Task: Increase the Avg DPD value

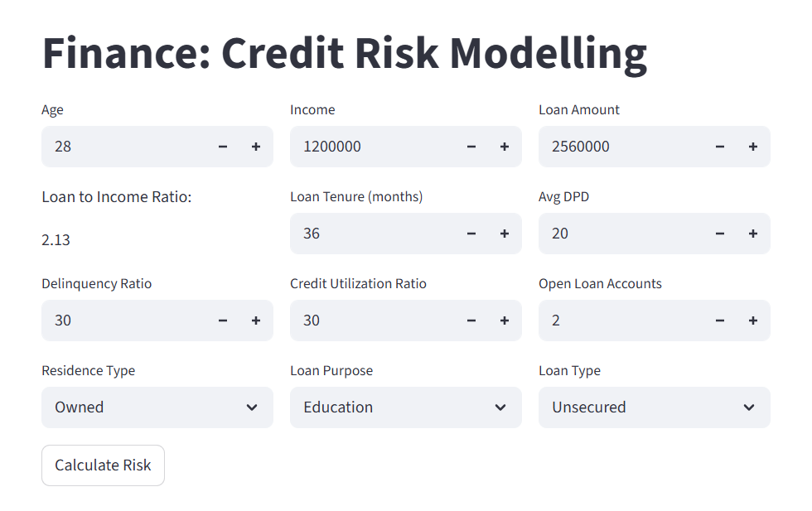Action: (753, 234)
